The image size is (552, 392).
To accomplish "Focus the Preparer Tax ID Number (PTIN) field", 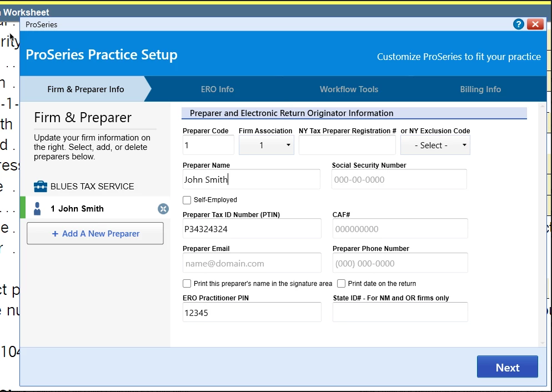I will (x=252, y=229).
